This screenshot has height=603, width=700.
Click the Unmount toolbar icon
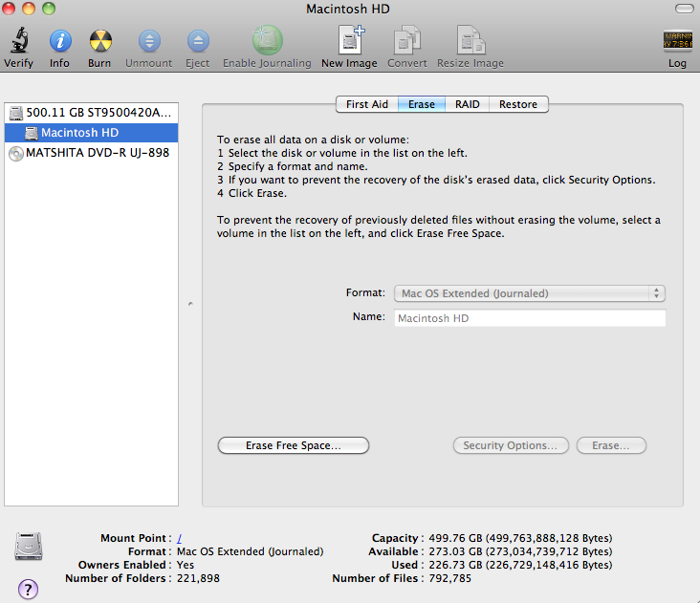(149, 41)
